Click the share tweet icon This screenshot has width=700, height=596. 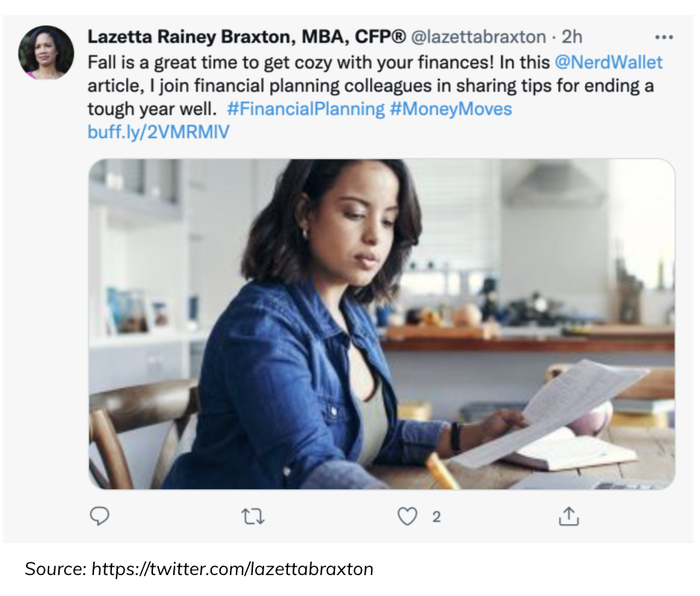pyautogui.click(x=569, y=516)
